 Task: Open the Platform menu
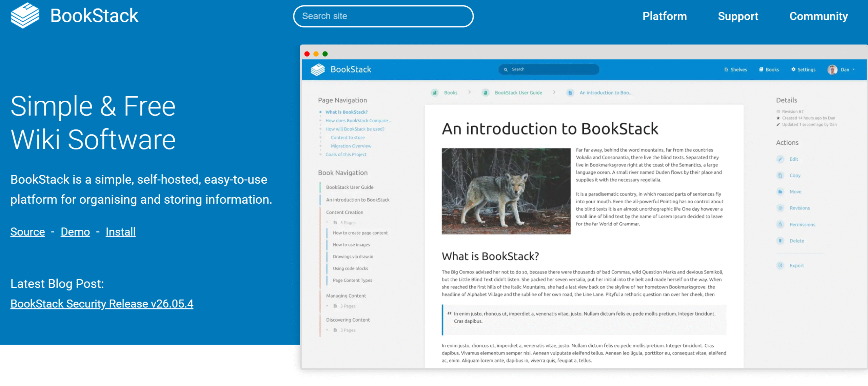click(x=665, y=16)
